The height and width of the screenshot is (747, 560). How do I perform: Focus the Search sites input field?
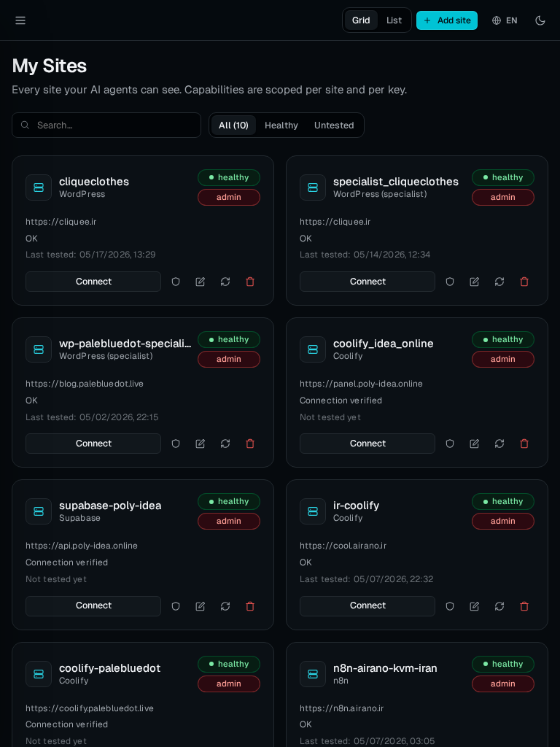[106, 125]
